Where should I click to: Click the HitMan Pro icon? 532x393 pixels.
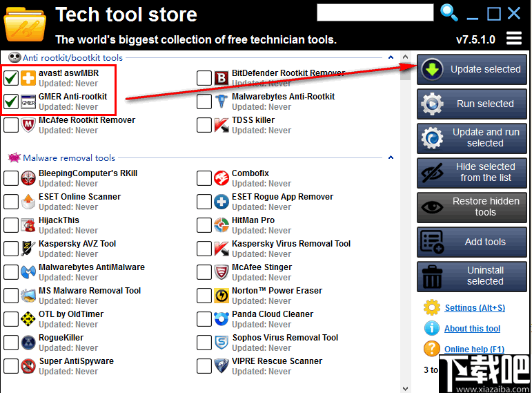(x=221, y=225)
